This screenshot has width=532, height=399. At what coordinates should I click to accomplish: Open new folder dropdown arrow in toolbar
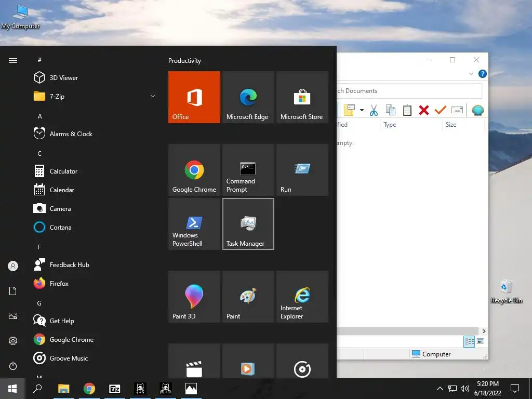[x=362, y=110]
